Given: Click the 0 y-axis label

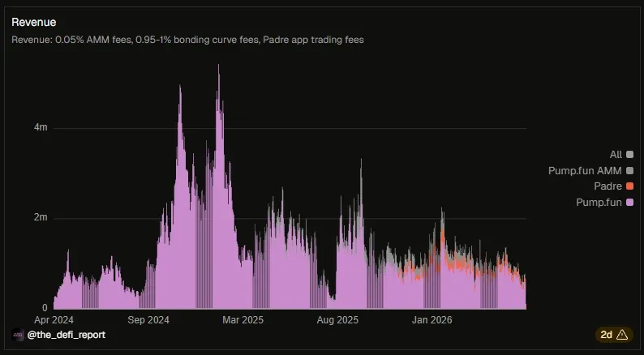Looking at the screenshot, I should coord(45,308).
